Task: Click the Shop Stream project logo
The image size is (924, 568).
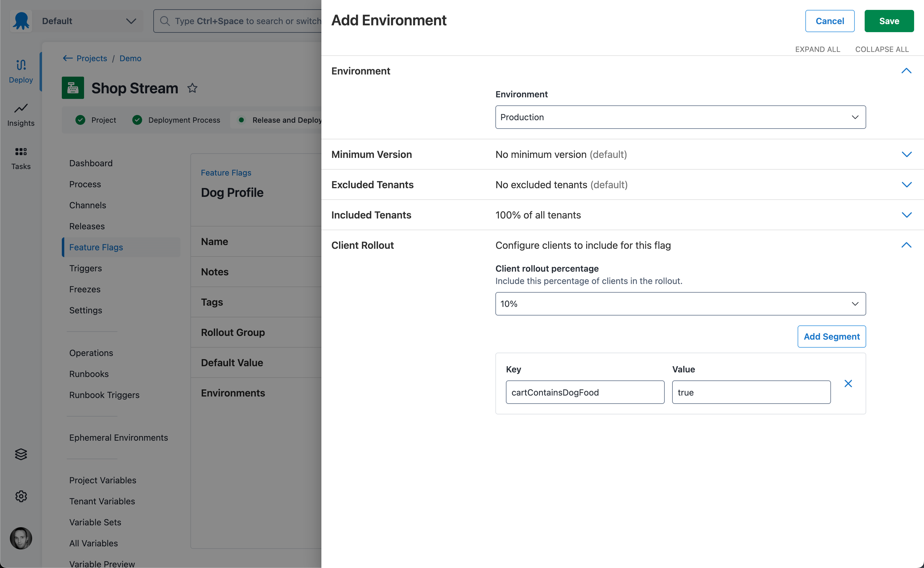Action: [x=73, y=88]
